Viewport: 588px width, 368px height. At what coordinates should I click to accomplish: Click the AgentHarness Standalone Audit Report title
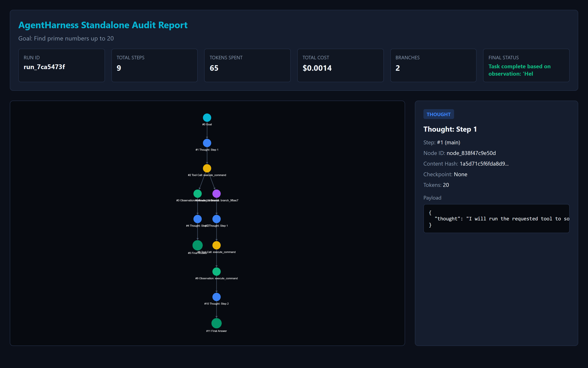(103, 25)
